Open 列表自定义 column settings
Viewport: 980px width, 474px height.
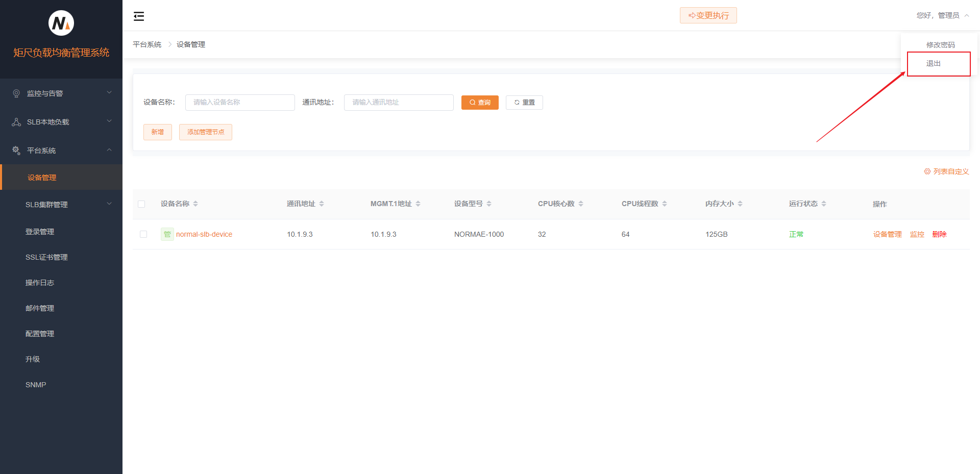click(x=946, y=171)
